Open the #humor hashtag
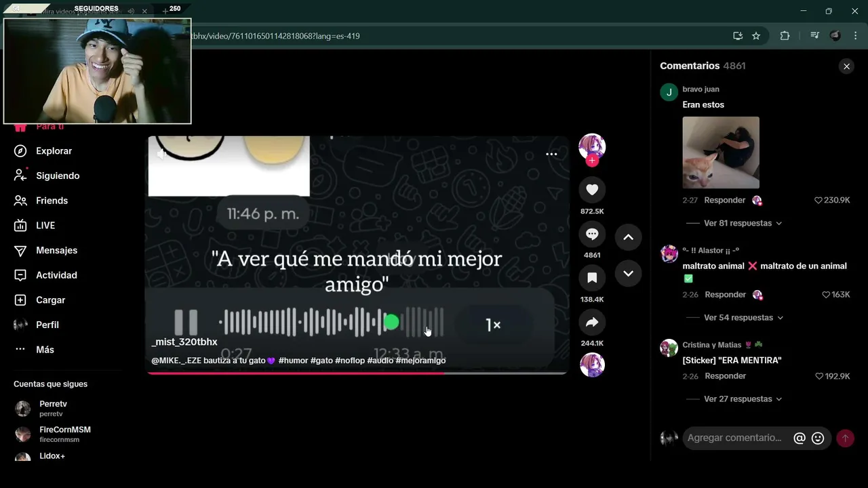 [x=293, y=361]
